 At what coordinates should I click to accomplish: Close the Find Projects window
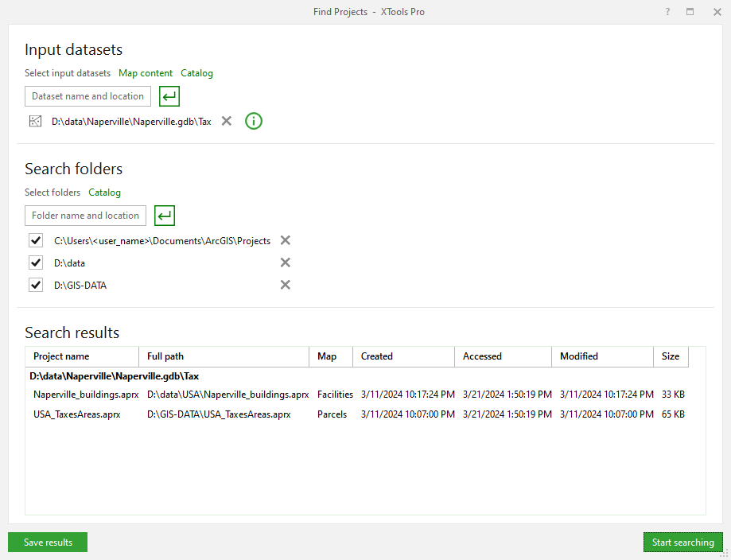coord(717,12)
